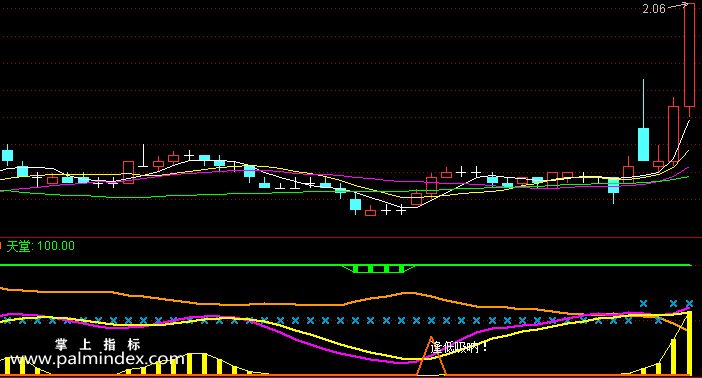Image resolution: width=702 pixels, height=378 pixels.
Task: Click the 2.06 high price label
Action: [654, 9]
